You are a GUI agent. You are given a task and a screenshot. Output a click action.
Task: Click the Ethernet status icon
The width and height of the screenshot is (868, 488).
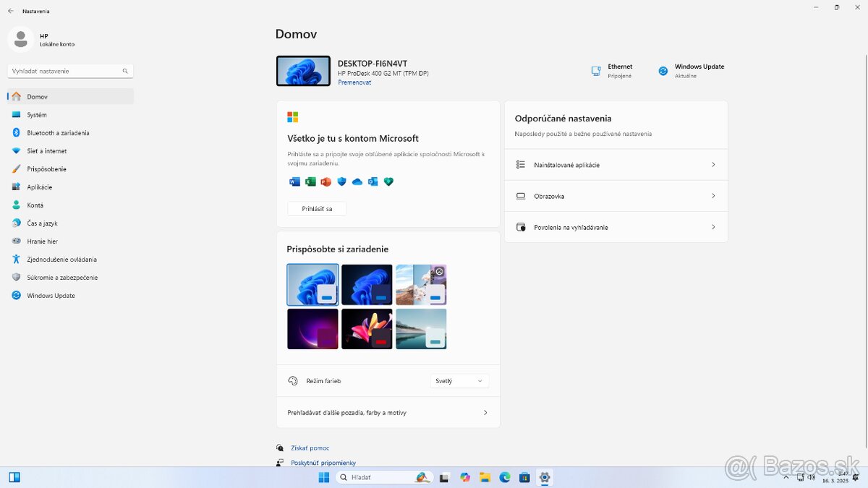(x=596, y=71)
